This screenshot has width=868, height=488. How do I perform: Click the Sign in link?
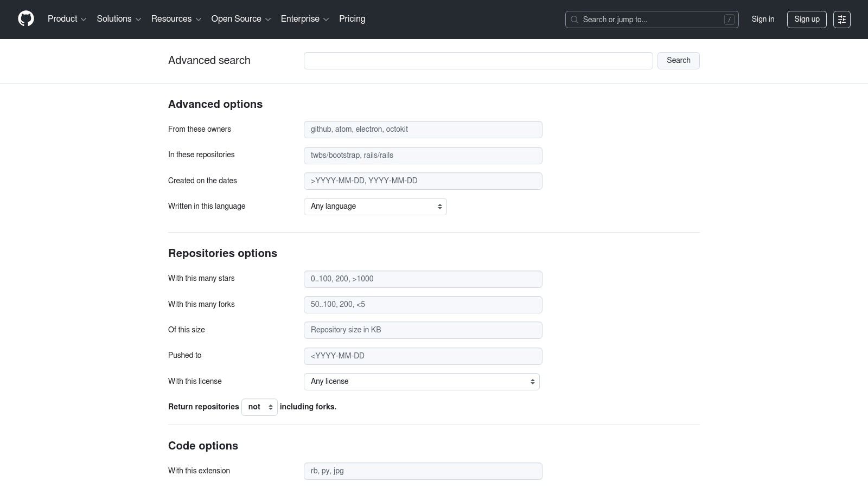[x=763, y=19]
